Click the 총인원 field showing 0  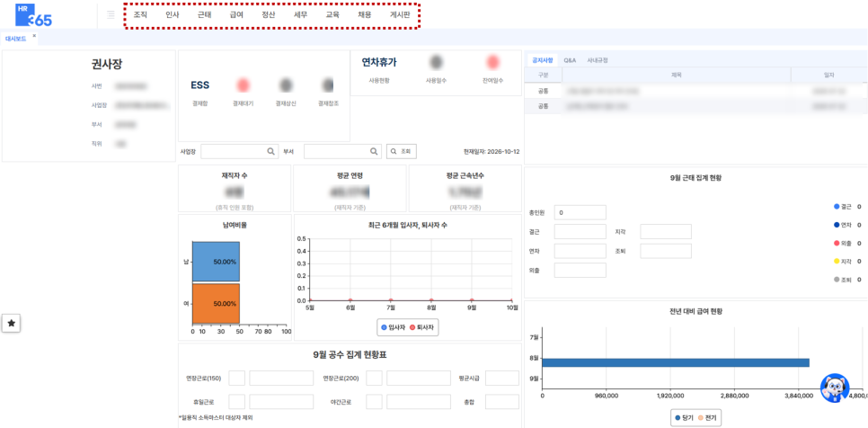pos(580,212)
